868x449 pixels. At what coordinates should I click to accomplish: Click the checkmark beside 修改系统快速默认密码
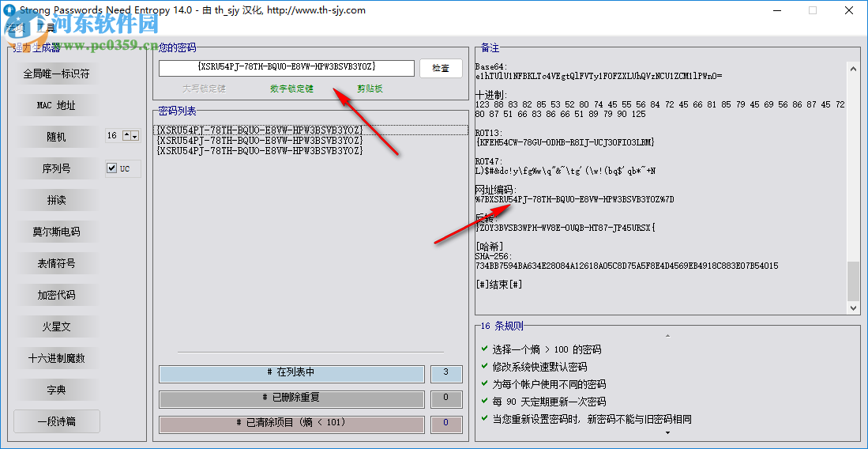(x=485, y=367)
